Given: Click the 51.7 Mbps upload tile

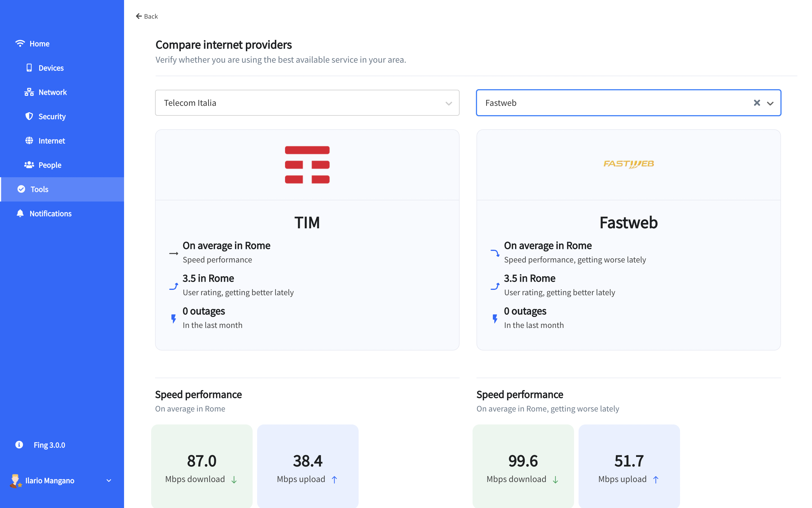Looking at the screenshot, I should pyautogui.click(x=629, y=466).
